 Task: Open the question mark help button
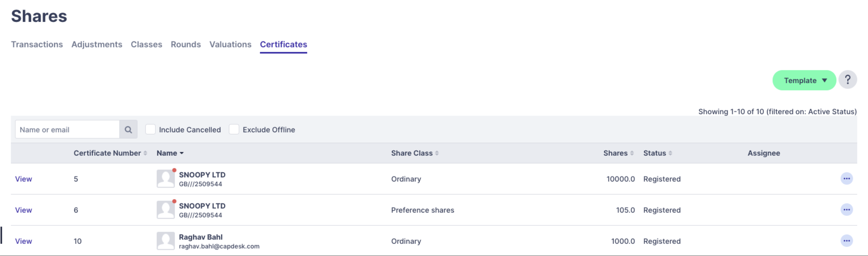pos(847,80)
